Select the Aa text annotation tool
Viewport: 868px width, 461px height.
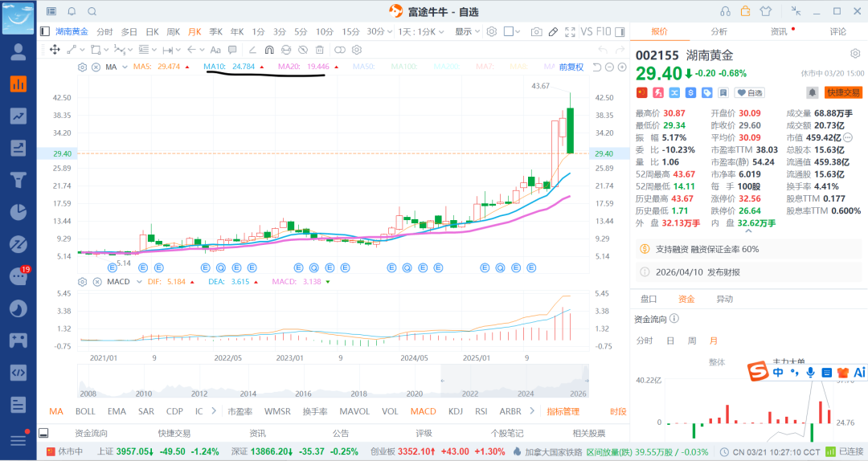pos(215,50)
